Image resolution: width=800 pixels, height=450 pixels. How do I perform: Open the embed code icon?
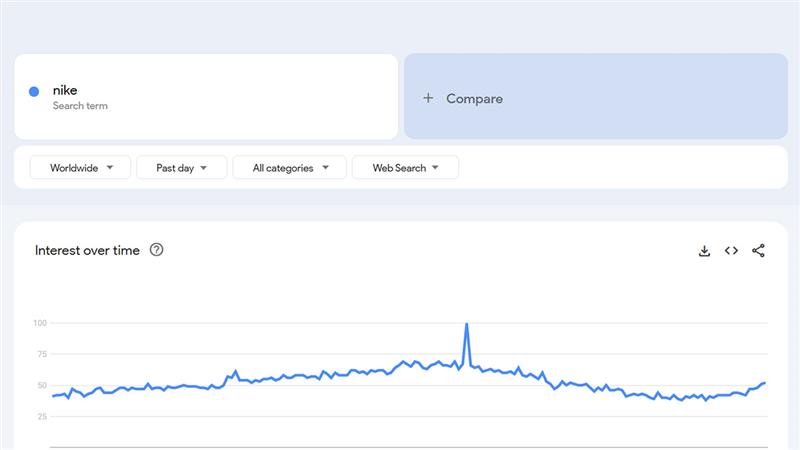pyautogui.click(x=731, y=251)
